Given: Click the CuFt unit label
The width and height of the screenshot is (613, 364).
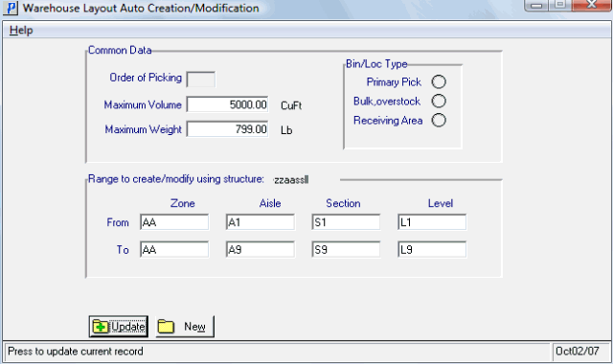Looking at the screenshot, I should tap(291, 105).
